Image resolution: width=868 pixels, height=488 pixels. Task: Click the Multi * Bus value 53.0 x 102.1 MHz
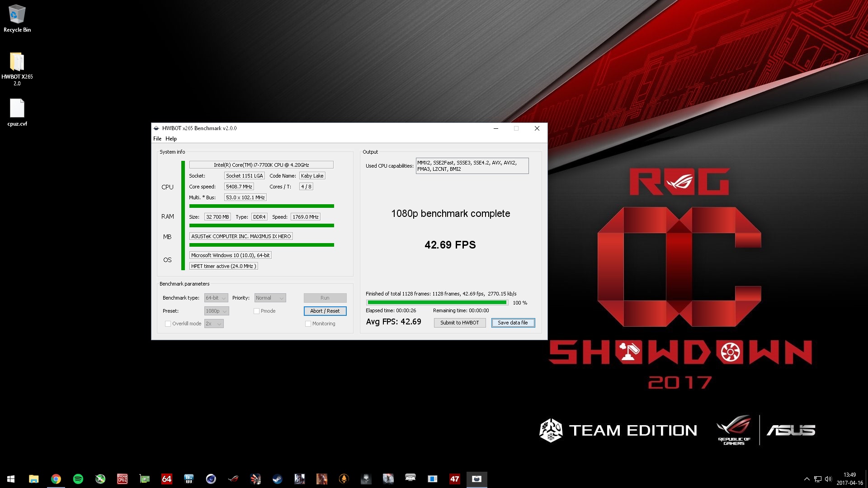click(x=245, y=197)
